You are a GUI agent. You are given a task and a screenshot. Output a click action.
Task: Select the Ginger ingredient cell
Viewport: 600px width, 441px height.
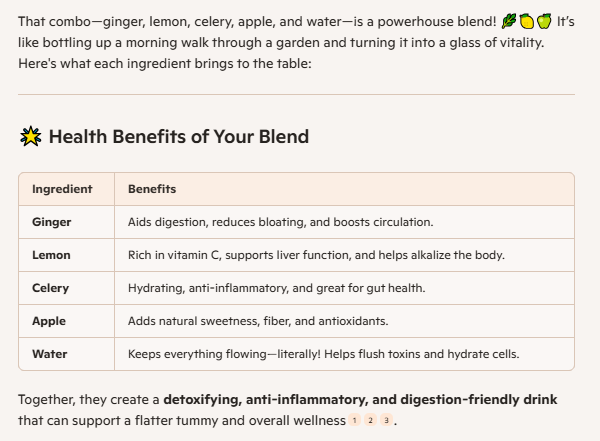pyautogui.click(x=52, y=222)
